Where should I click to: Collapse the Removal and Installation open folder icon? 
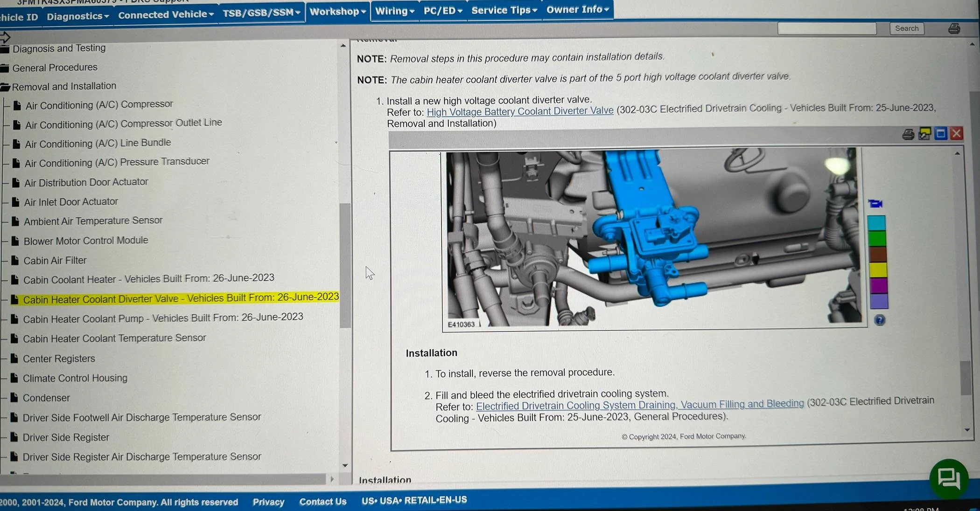coord(5,87)
